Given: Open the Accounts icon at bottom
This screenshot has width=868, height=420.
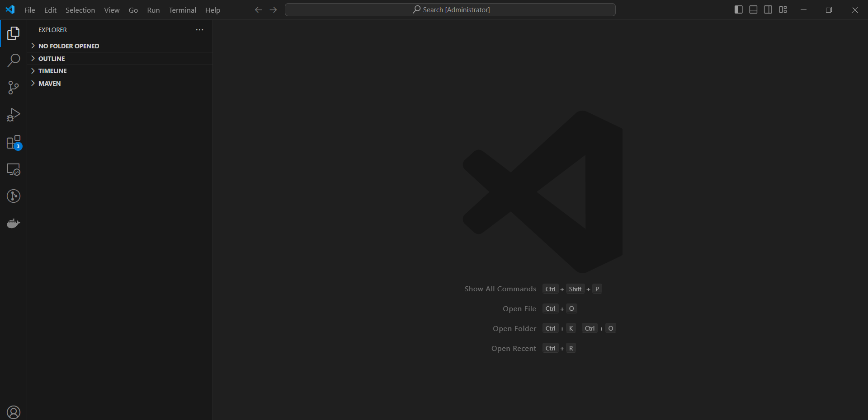Looking at the screenshot, I should pyautogui.click(x=14, y=412).
